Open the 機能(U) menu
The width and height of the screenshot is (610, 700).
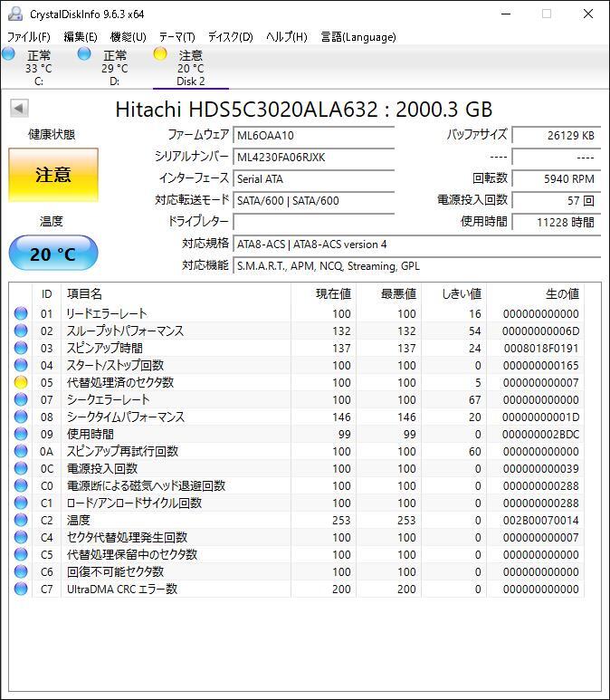[129, 36]
